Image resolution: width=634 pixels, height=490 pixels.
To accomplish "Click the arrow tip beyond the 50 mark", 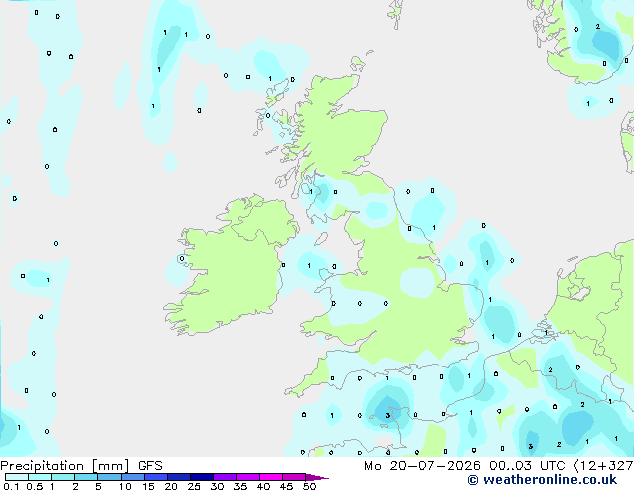I will pos(317,477).
